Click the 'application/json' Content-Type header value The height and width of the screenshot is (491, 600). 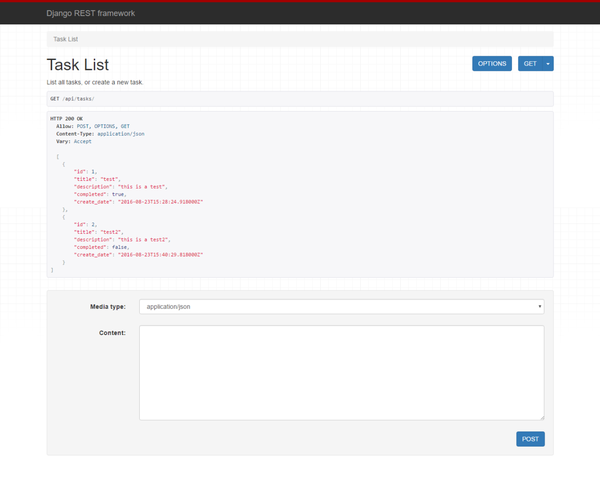(121, 134)
